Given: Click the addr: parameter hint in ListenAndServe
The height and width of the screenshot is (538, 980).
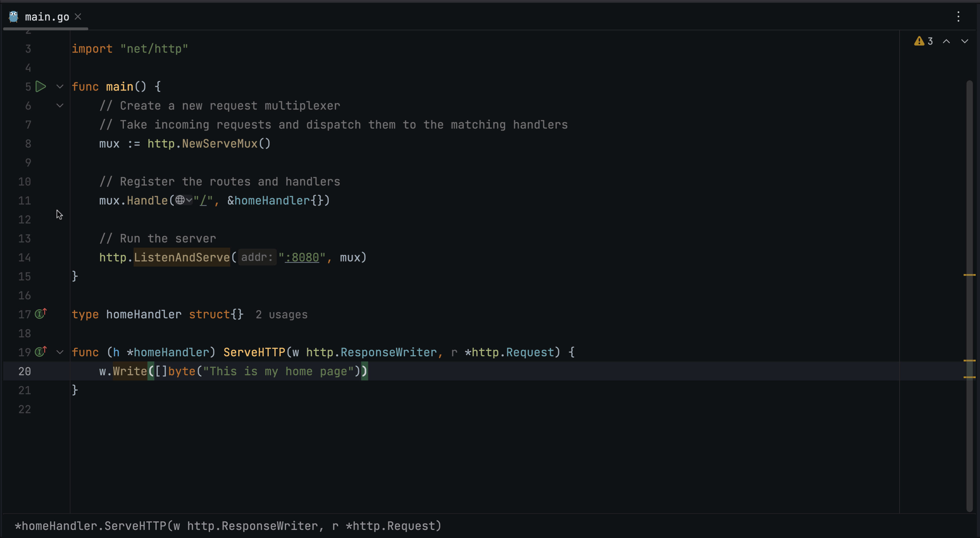Looking at the screenshot, I should click(x=257, y=257).
